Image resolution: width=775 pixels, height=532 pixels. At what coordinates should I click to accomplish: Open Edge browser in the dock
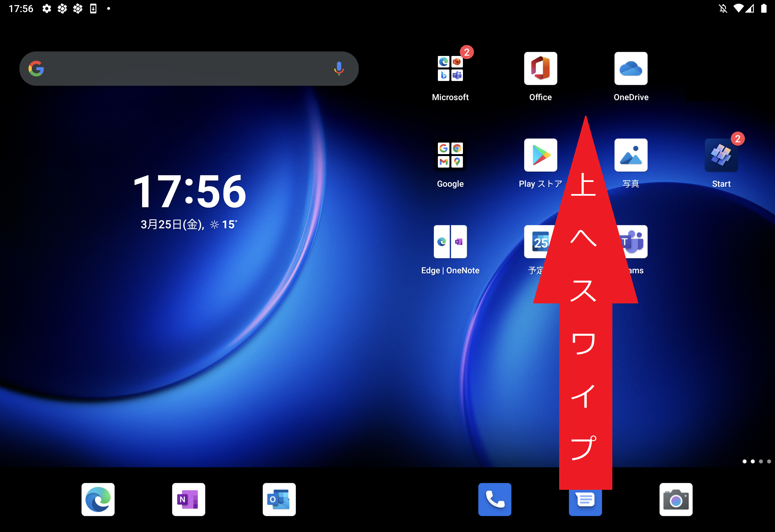pyautogui.click(x=98, y=499)
